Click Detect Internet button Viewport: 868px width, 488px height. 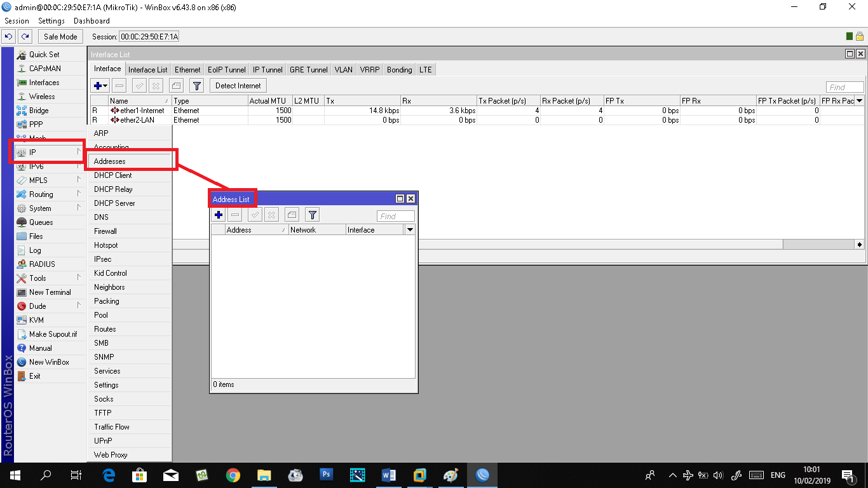(x=238, y=86)
